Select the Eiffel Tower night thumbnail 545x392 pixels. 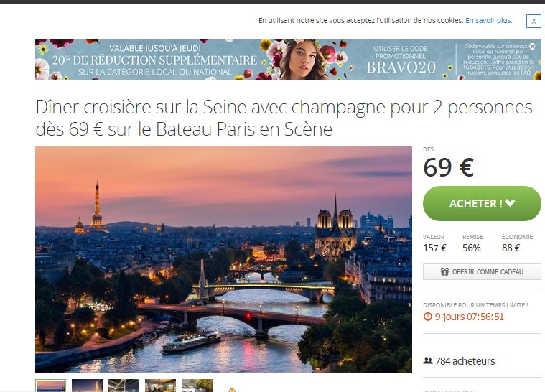point(87,386)
